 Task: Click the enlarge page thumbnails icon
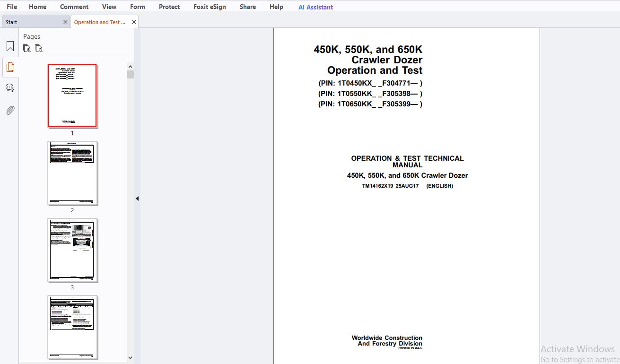(27, 48)
